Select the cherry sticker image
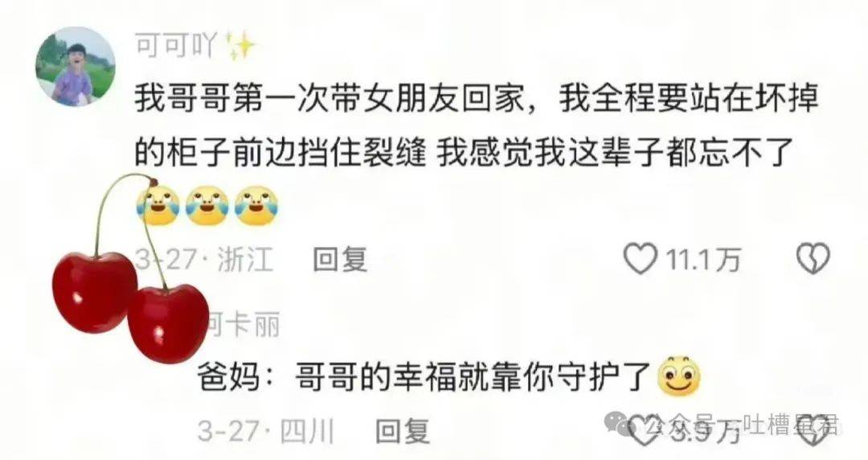 131,269
